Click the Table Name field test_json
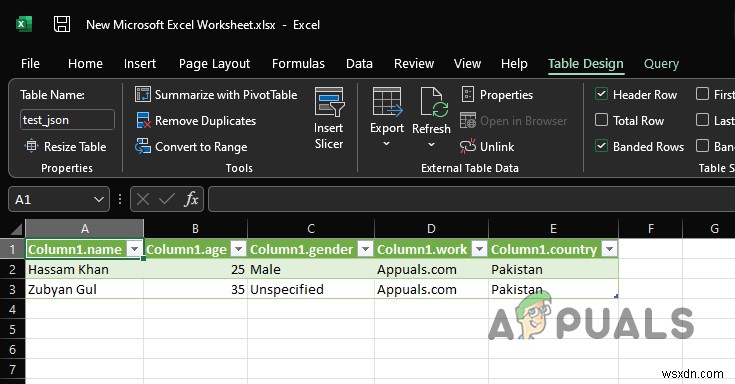The width and height of the screenshot is (735, 384). point(67,120)
